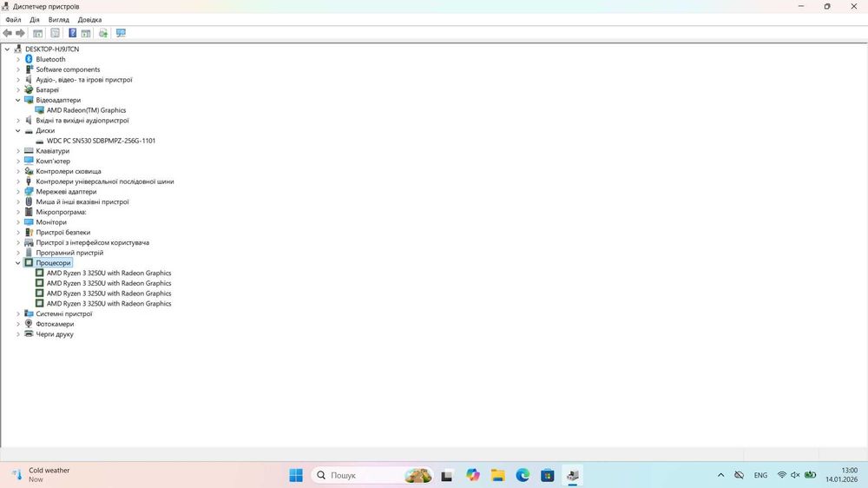Click the Мережеві адаптери network icon
This screenshot has height=488, width=868.
pos(29,192)
